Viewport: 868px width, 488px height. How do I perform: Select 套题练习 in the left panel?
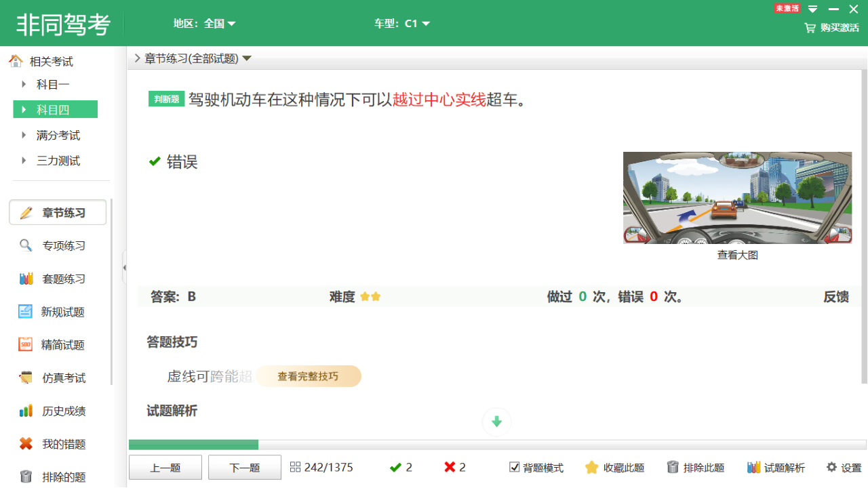(58, 279)
